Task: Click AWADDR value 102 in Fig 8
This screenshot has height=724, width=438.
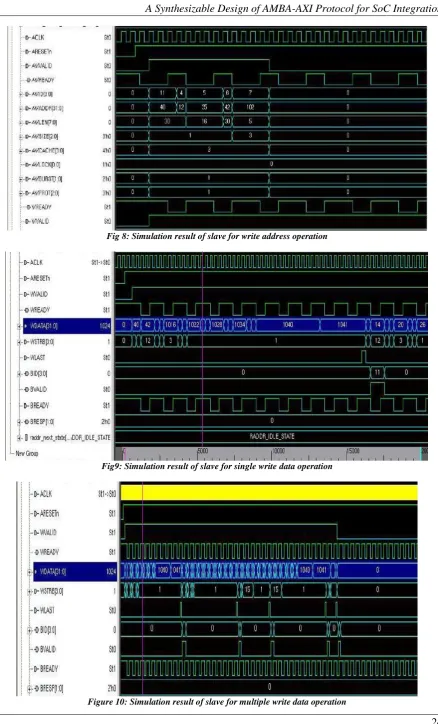Action: 250,107
